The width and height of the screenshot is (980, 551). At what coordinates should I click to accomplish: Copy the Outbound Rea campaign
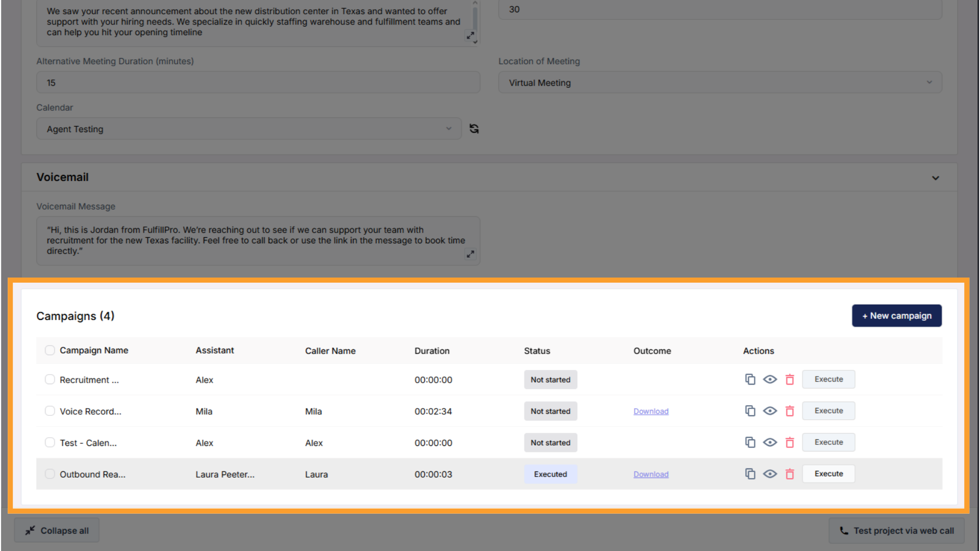point(750,474)
